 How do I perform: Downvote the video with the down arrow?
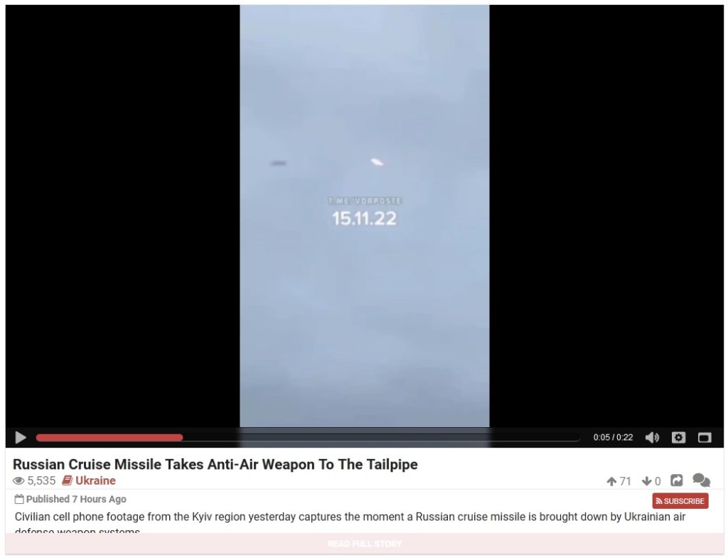[x=646, y=481]
